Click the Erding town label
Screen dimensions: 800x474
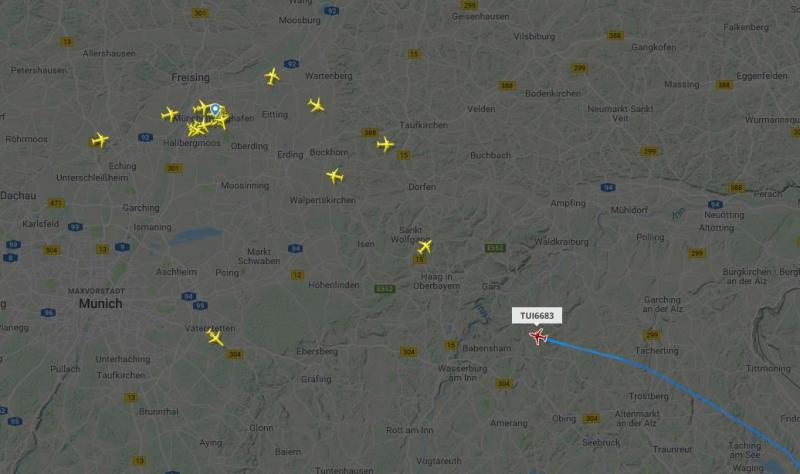point(290,155)
